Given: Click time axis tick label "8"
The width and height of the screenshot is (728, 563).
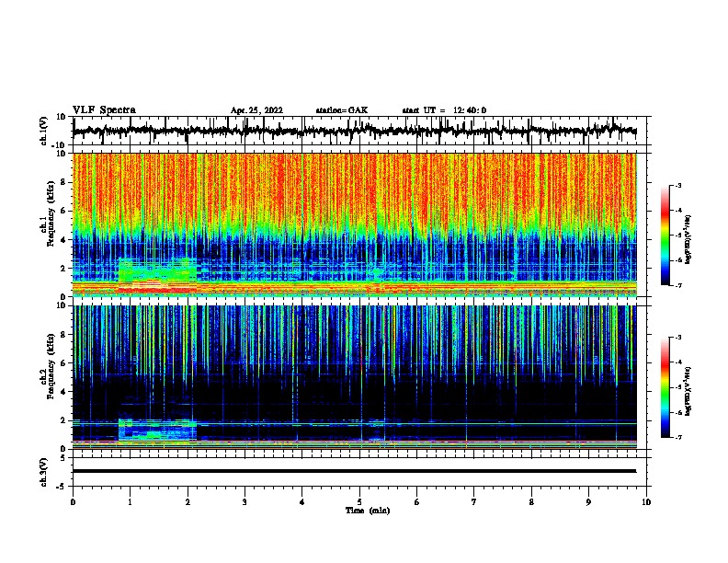Looking at the screenshot, I should coord(531,501).
